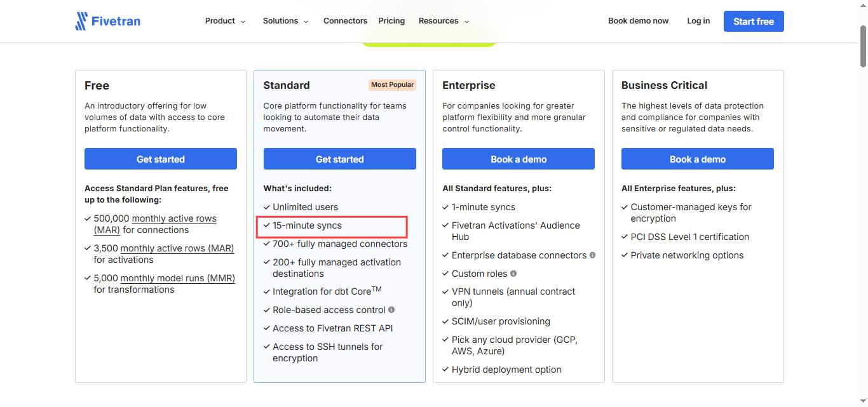Open info icon beside Role-based access control

click(391, 310)
